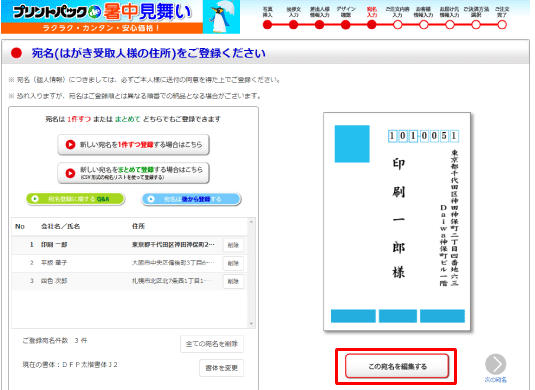Register new addresses one at a time

pyautogui.click(x=133, y=145)
